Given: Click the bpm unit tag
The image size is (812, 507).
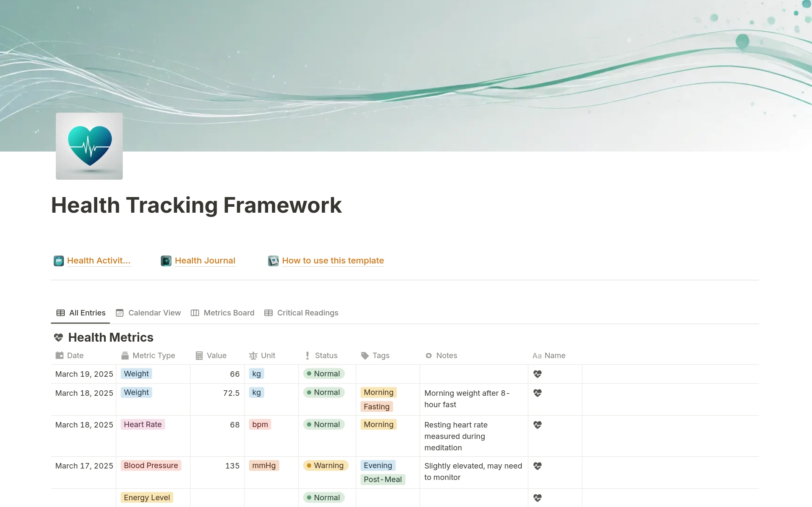Looking at the screenshot, I should pos(260,425).
